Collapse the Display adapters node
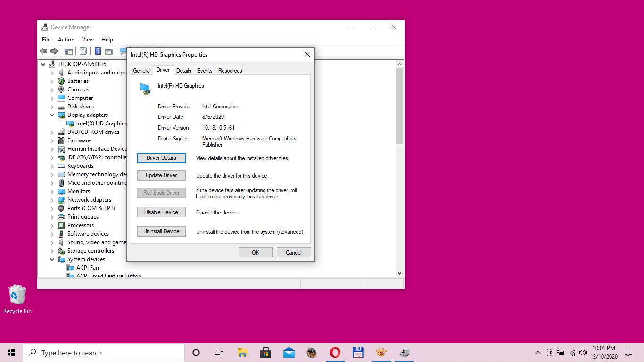 52,115
